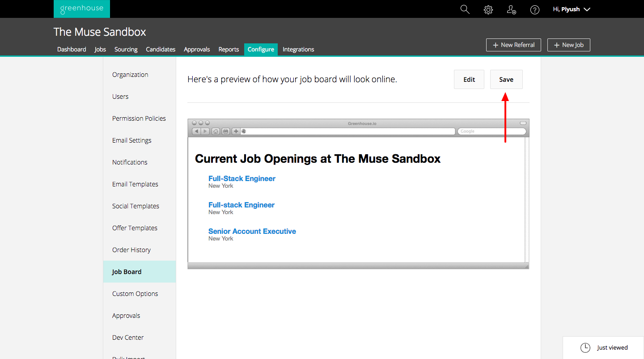Click the New Referral button
Viewport: 644px width, 359px height.
(x=513, y=45)
